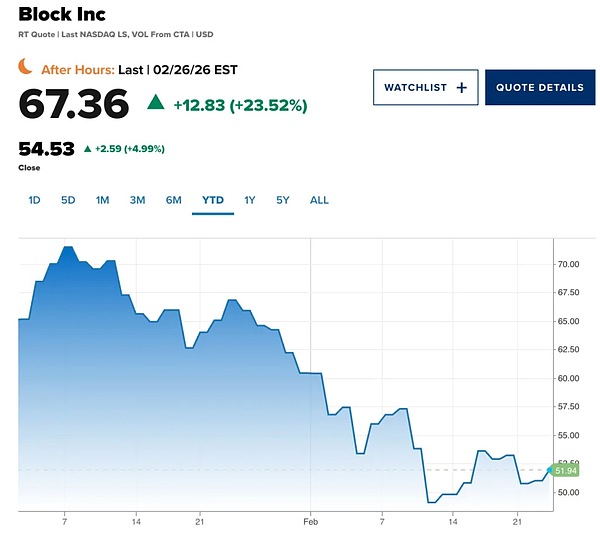Click the green up arrow beside 67.36
Image resolution: width=600 pixels, height=538 pixels.
[155, 101]
